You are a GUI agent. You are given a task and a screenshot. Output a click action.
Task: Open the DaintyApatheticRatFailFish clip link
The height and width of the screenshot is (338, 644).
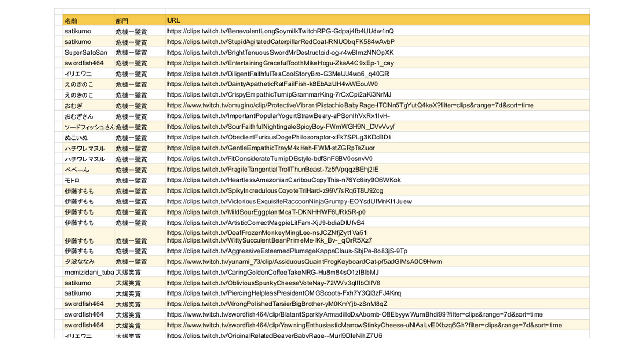[x=273, y=84]
